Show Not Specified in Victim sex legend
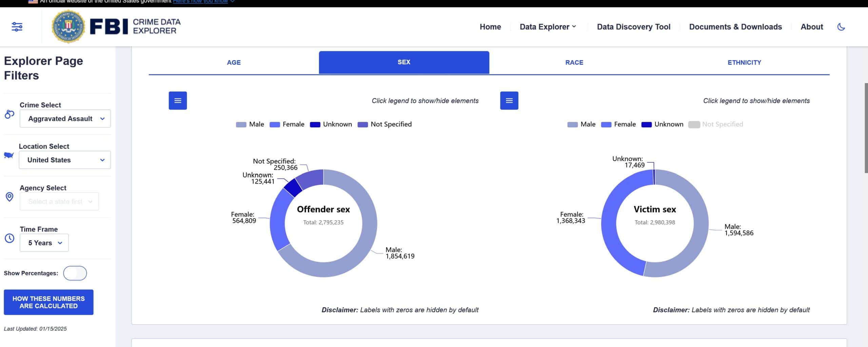The width and height of the screenshot is (868, 347). tap(715, 124)
